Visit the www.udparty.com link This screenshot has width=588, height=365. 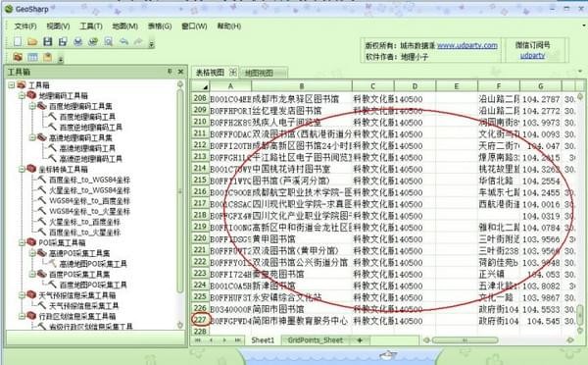467,45
